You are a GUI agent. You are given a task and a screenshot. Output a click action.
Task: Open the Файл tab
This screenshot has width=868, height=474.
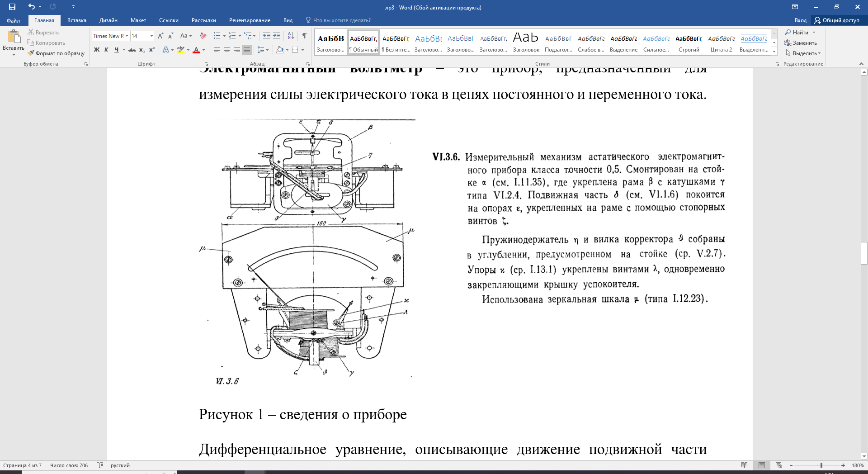pos(13,20)
